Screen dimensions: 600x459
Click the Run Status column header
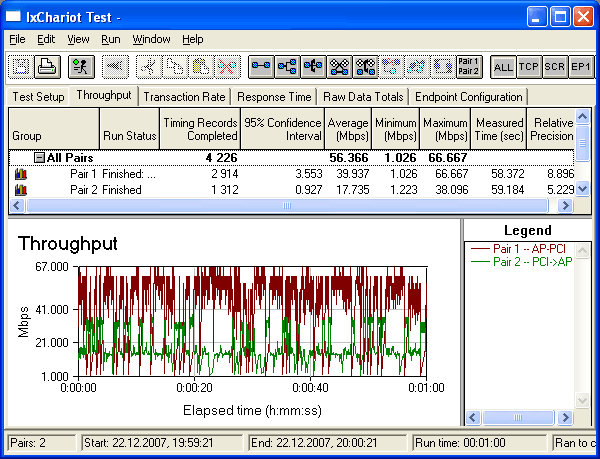point(129,129)
